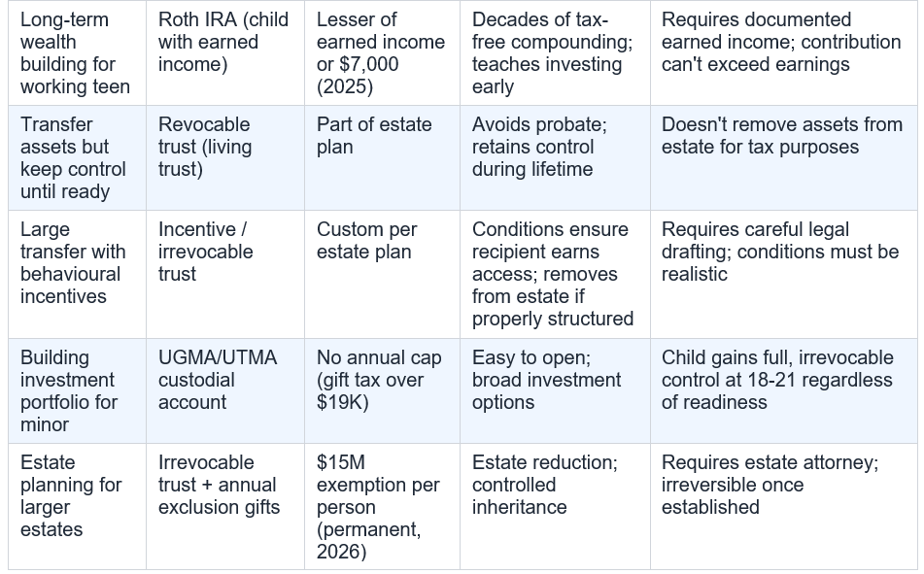The height and width of the screenshot is (574, 924).
Task: Select the 'Part of estate plan' cell
Action: tap(382, 158)
